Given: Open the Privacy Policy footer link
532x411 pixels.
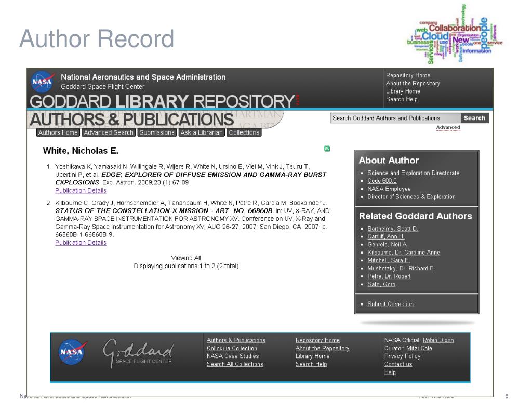Looking at the screenshot, I should pos(403,356).
